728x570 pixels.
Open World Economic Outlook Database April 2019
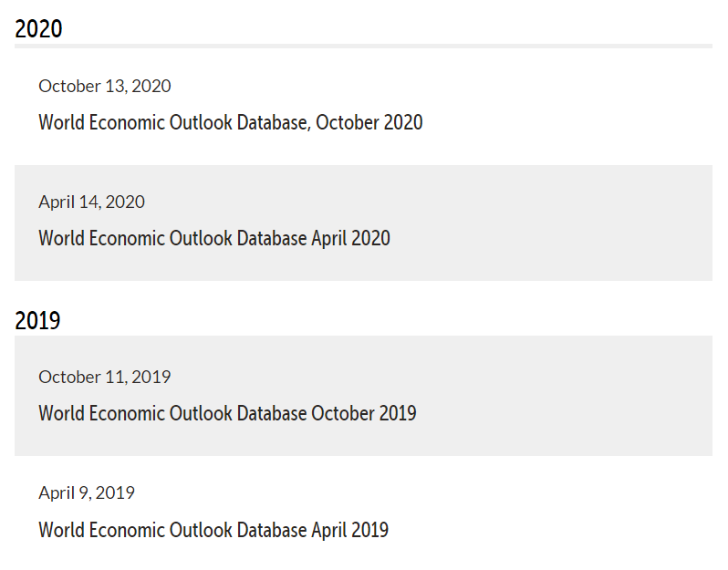tap(213, 530)
